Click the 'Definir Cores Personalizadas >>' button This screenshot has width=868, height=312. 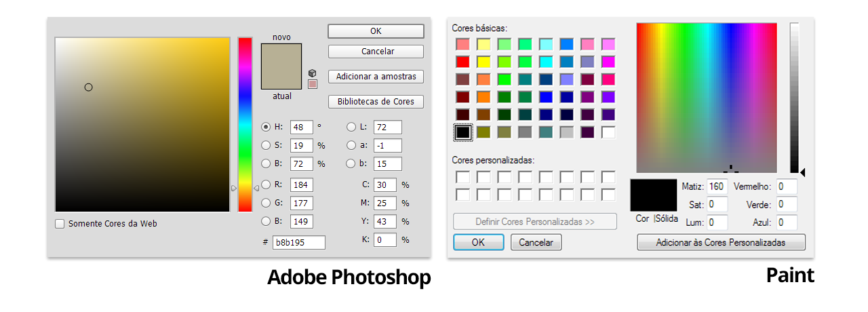(535, 222)
